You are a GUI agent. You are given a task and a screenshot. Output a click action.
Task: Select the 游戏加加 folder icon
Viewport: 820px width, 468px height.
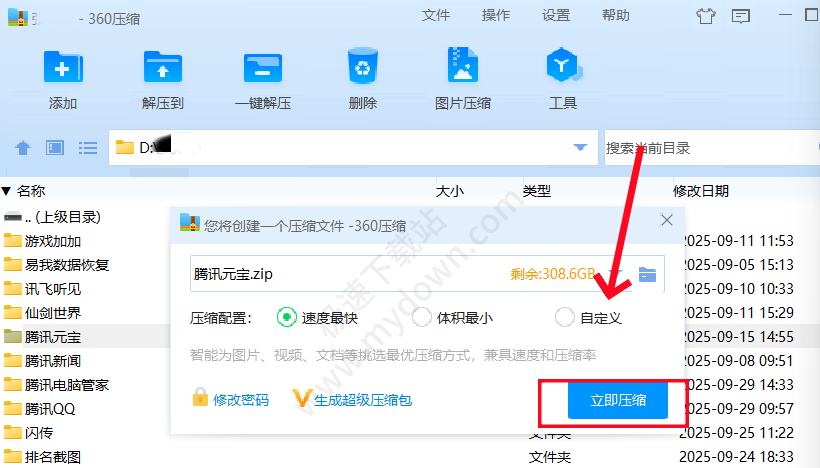(x=13, y=241)
